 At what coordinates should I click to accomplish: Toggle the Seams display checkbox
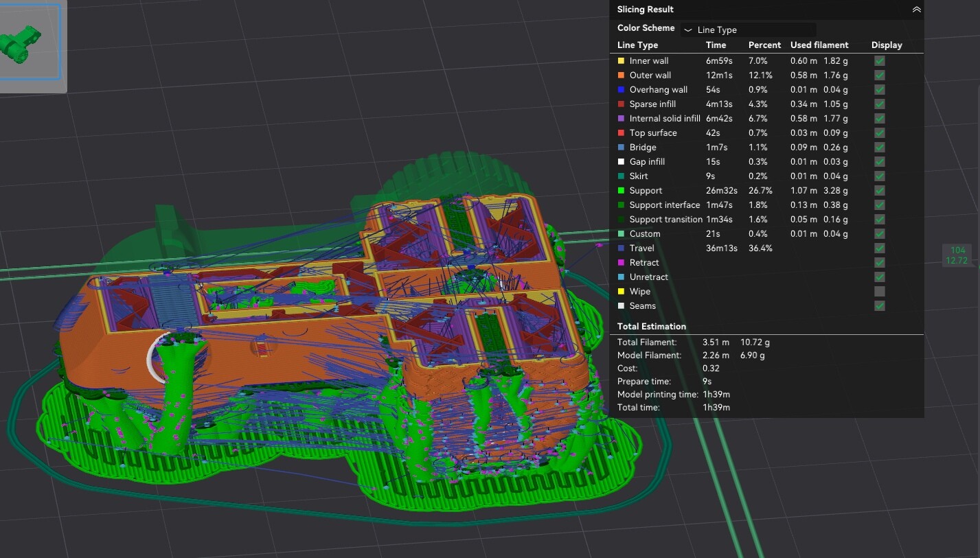coord(879,306)
